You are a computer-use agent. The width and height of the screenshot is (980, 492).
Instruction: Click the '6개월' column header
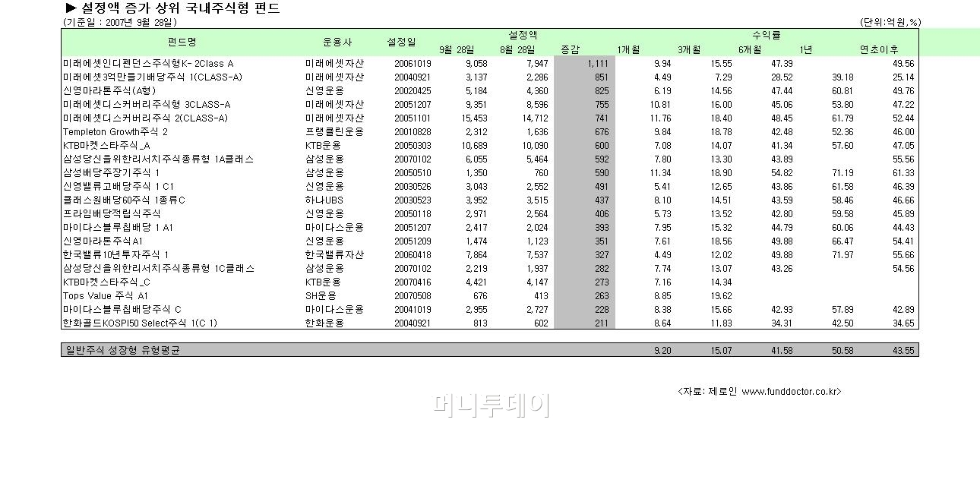point(750,49)
